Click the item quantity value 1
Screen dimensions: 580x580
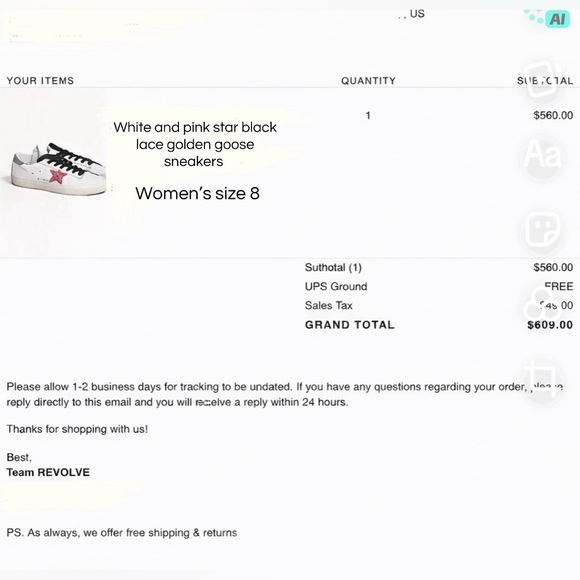(x=368, y=115)
